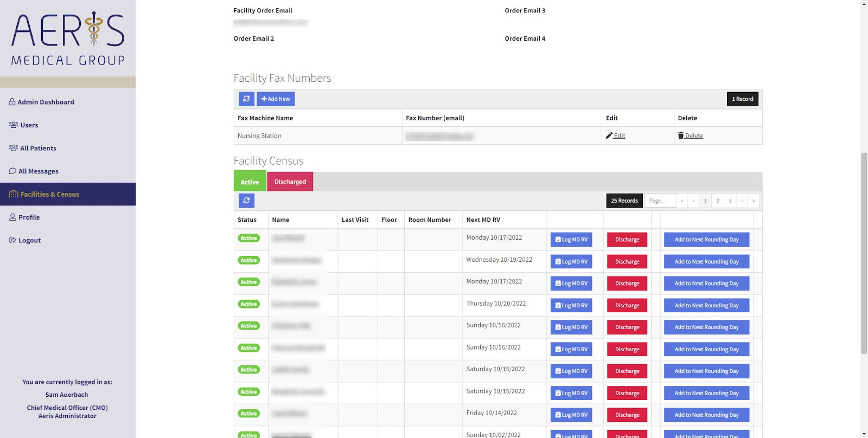
Task: Click the trash Delete icon for Nursing Station
Action: point(681,136)
